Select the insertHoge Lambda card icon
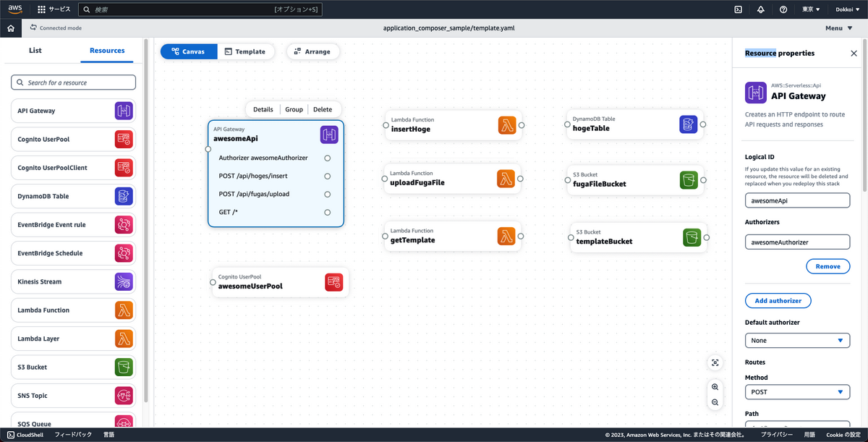Viewport: 868px width, 442px height. coord(507,124)
